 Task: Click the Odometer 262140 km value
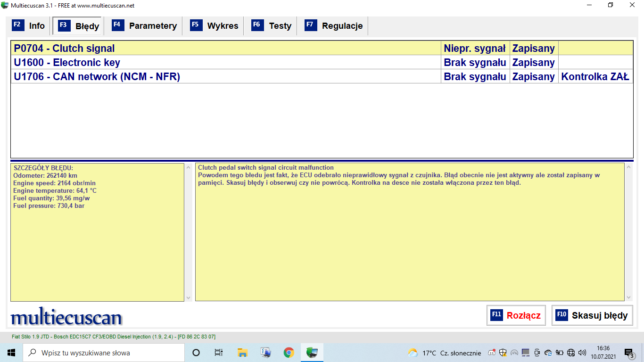45,175
